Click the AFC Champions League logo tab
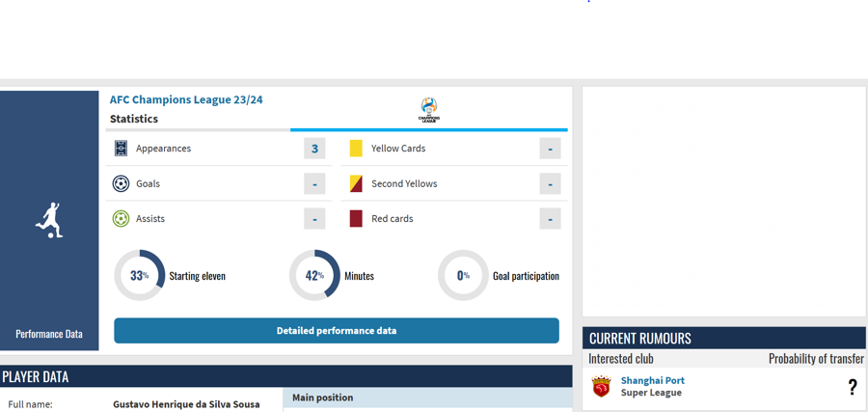 [x=428, y=110]
